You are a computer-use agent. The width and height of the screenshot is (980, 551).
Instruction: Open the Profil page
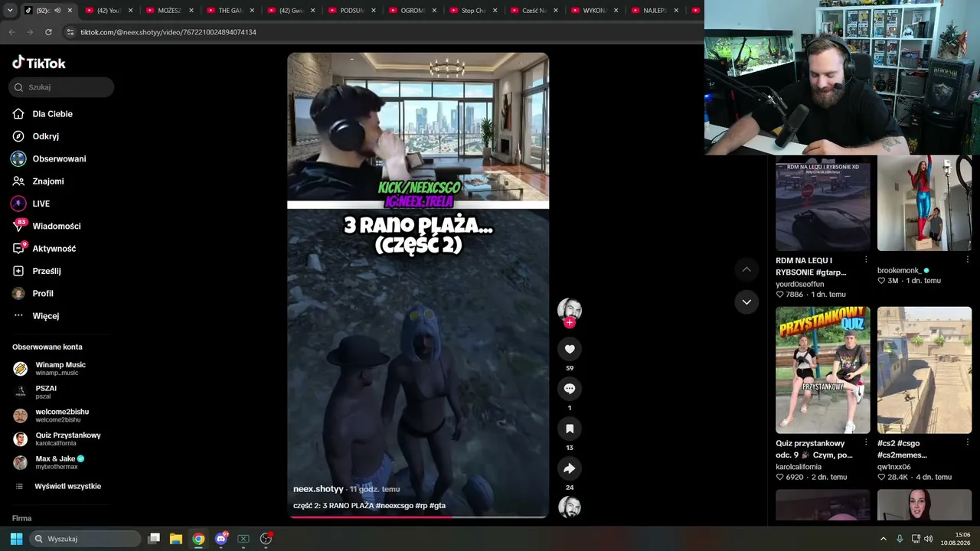[33, 293]
